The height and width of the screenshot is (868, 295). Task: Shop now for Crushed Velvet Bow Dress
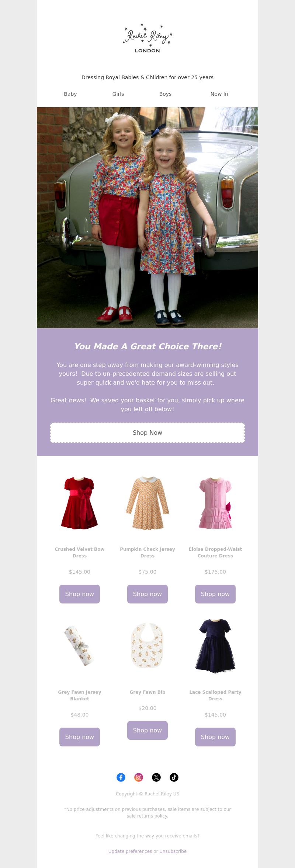pyautogui.click(x=80, y=594)
